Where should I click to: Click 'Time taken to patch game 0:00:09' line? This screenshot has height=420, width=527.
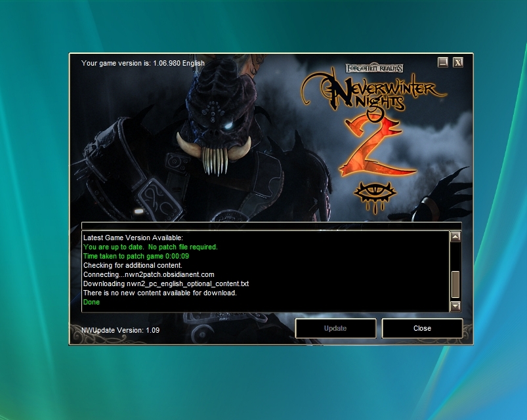136,256
